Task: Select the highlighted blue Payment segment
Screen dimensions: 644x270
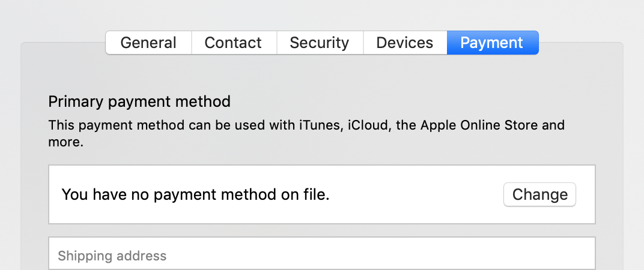Action: pos(491,43)
